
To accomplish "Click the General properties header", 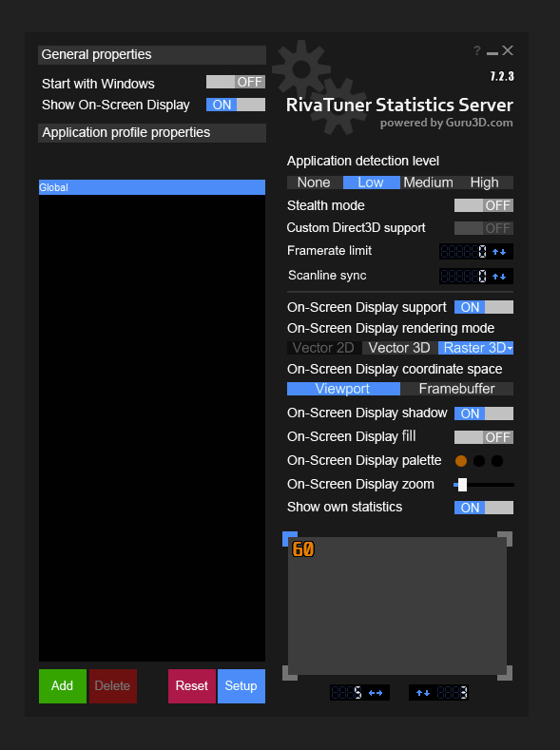I will coord(152,55).
